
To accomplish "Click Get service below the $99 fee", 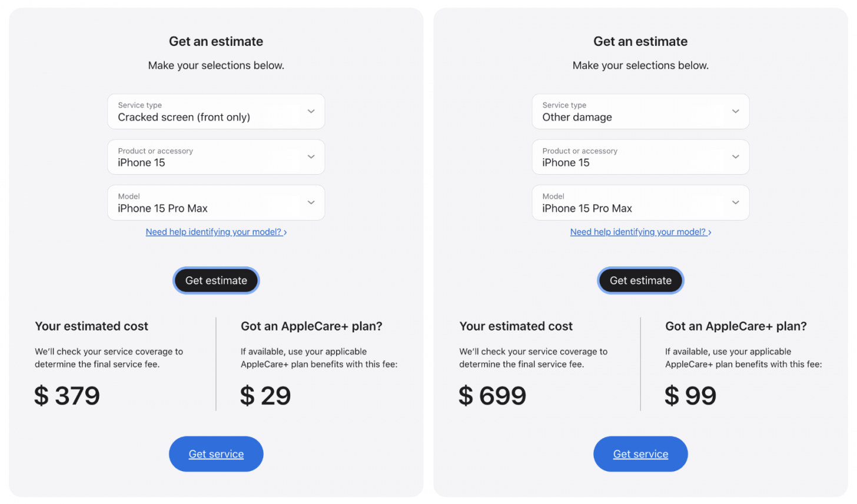I will pos(640,453).
